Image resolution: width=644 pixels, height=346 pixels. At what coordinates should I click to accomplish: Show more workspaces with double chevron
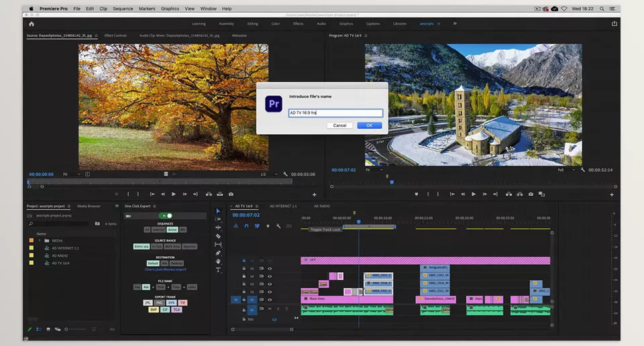[x=455, y=23]
